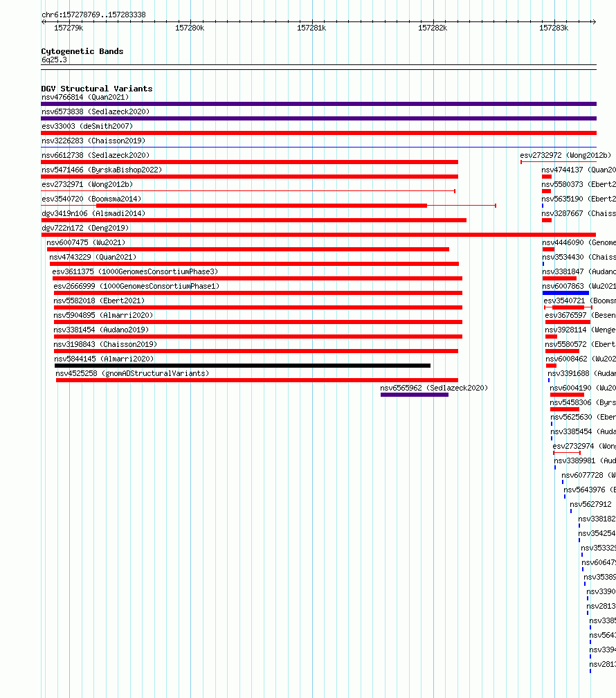Viewport: 616px width, 698px height.
Task: Click the 6q25.3 cytogenetic band label
Action: click(54, 60)
